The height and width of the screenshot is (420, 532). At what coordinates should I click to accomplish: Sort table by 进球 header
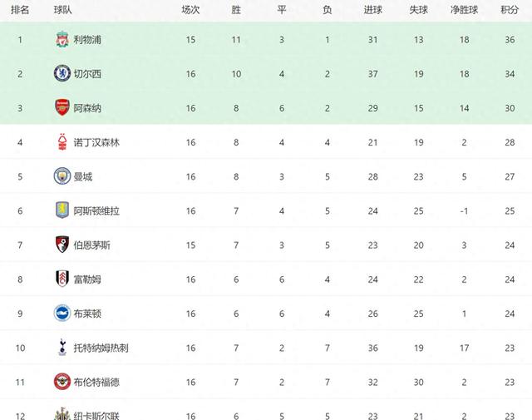tap(373, 10)
